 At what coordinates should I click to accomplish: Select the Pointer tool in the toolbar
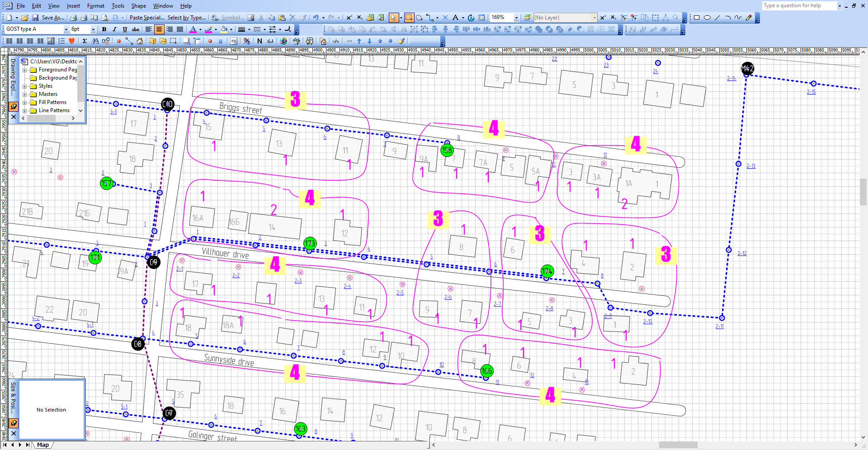[x=395, y=17]
